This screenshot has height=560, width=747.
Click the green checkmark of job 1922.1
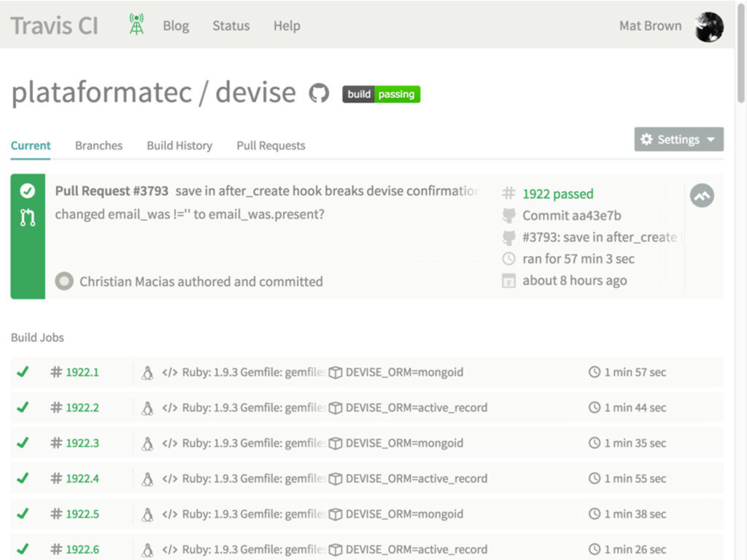click(x=23, y=371)
